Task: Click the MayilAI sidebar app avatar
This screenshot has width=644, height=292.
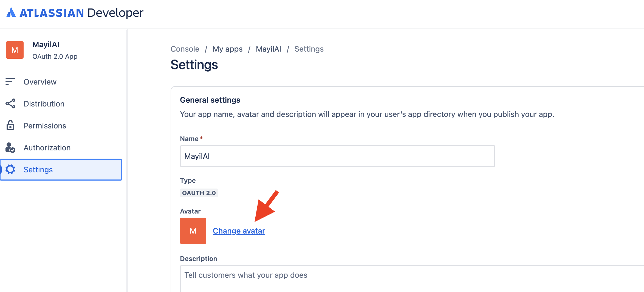Action: point(15,50)
